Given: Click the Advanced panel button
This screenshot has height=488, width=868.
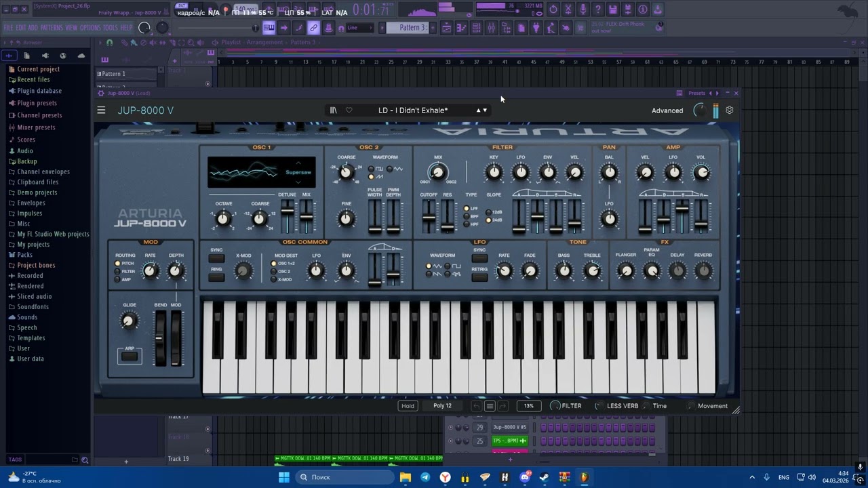Looking at the screenshot, I should click(x=667, y=110).
